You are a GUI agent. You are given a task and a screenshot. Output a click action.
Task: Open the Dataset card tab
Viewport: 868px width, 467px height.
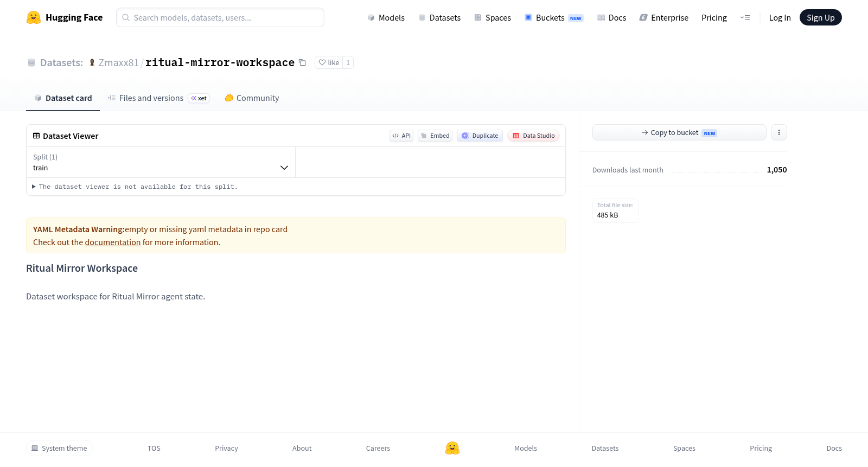[x=63, y=98]
